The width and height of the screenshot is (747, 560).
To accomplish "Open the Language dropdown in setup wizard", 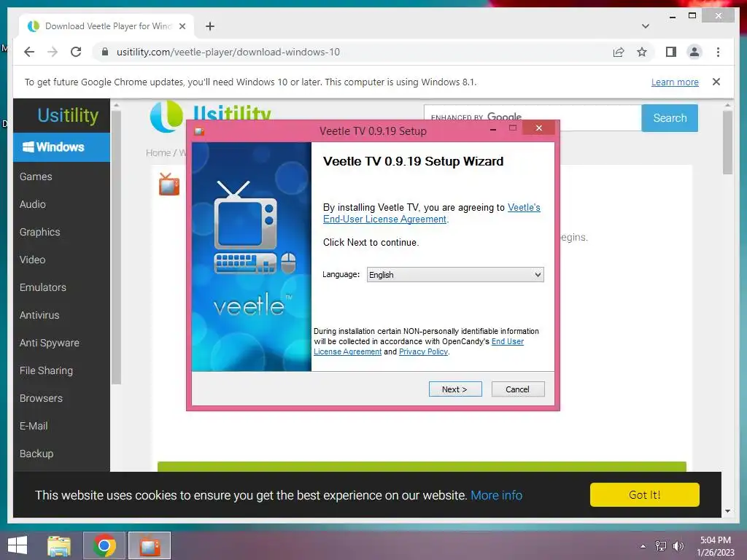I will [x=455, y=275].
